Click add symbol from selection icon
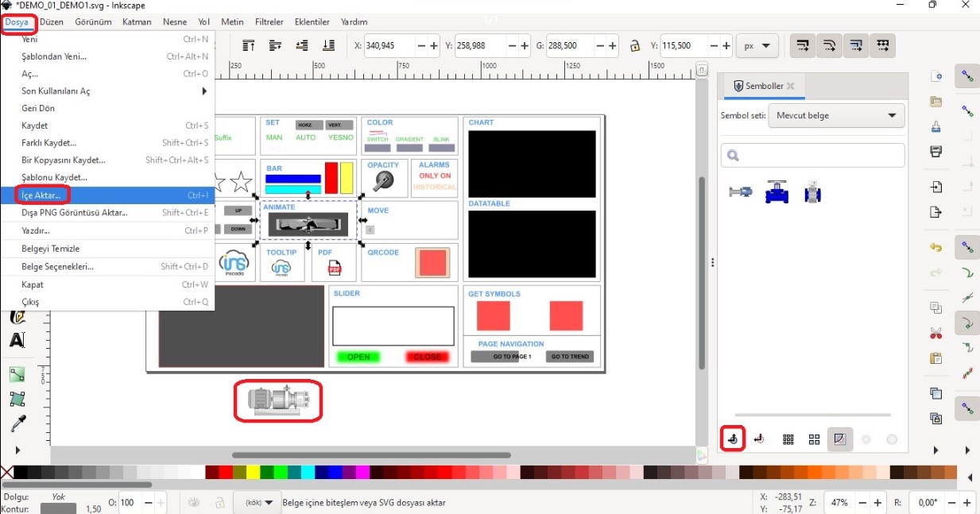Screen dimensions: 980x514 [733, 439]
